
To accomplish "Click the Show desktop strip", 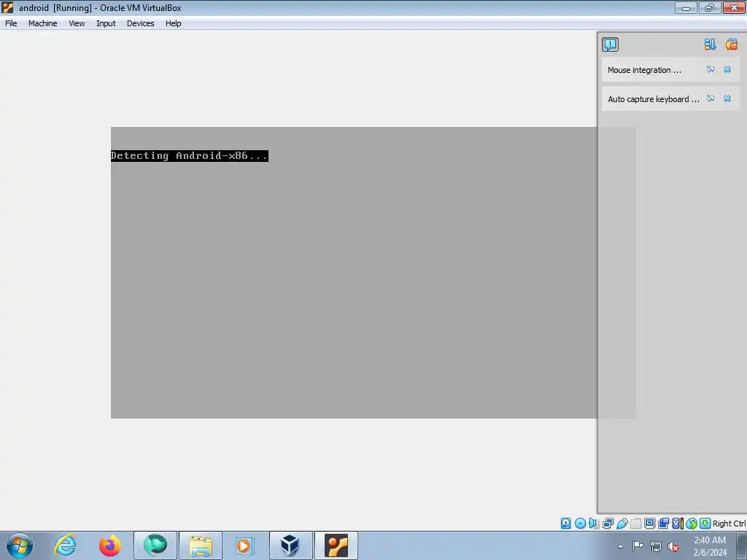I will [742, 545].
